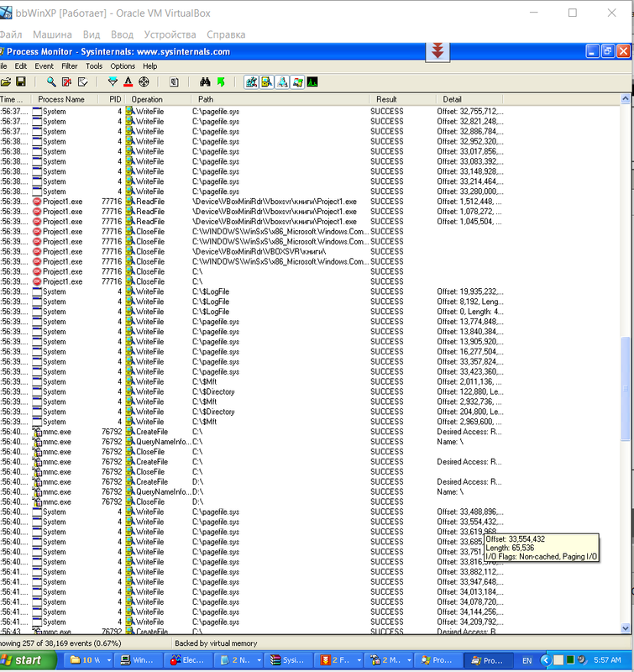Open VirtualBox Ввод menu
Image resolution: width=634 pixels, height=672 pixels.
[x=122, y=34]
